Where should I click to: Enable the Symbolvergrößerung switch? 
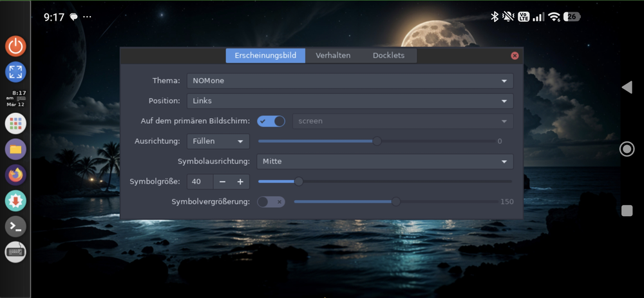coord(271,202)
